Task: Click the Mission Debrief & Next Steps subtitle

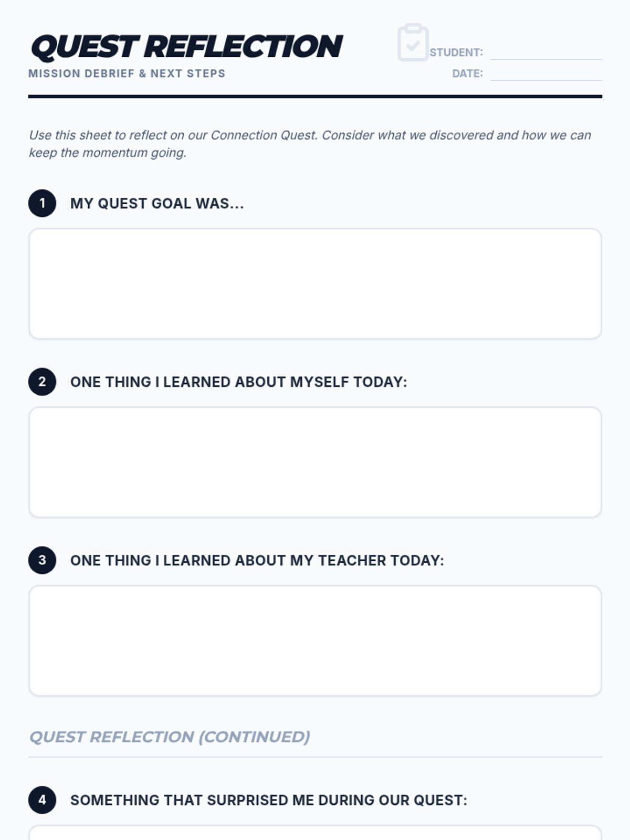Action: pos(127,73)
